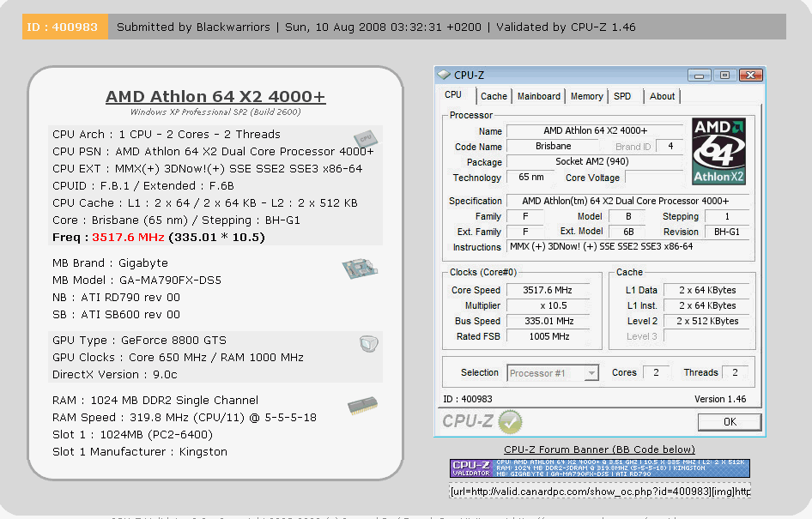Image resolution: width=812 pixels, height=519 pixels.
Task: Click the CPU-Z title bar icon
Action: coord(444,75)
